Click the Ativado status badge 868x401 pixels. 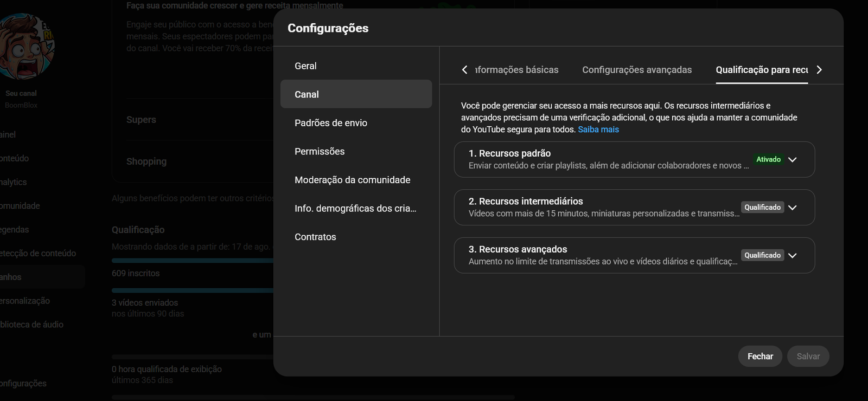tap(768, 159)
